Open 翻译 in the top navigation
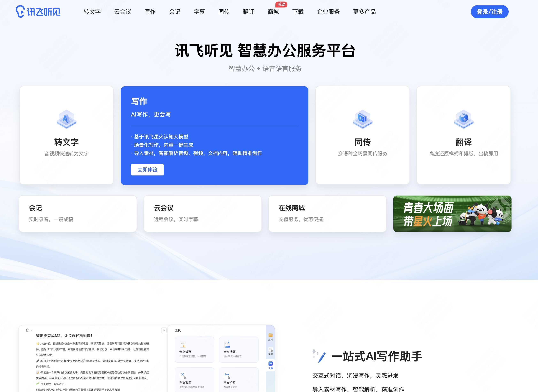The image size is (538, 392). click(x=249, y=12)
